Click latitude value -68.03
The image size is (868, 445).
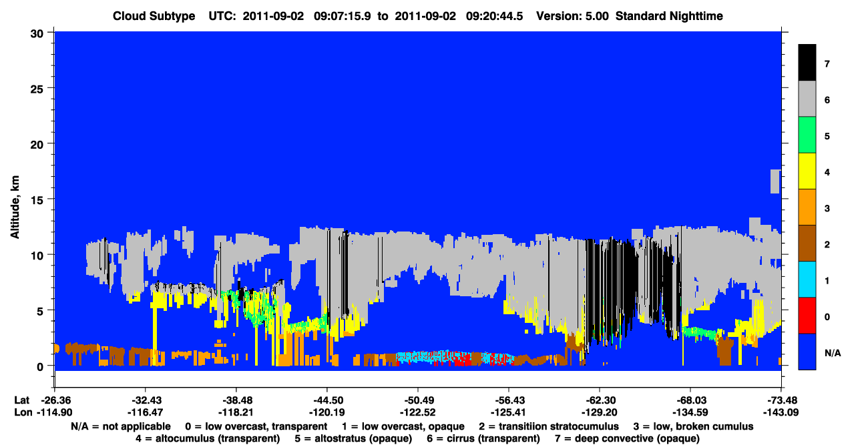click(690, 400)
